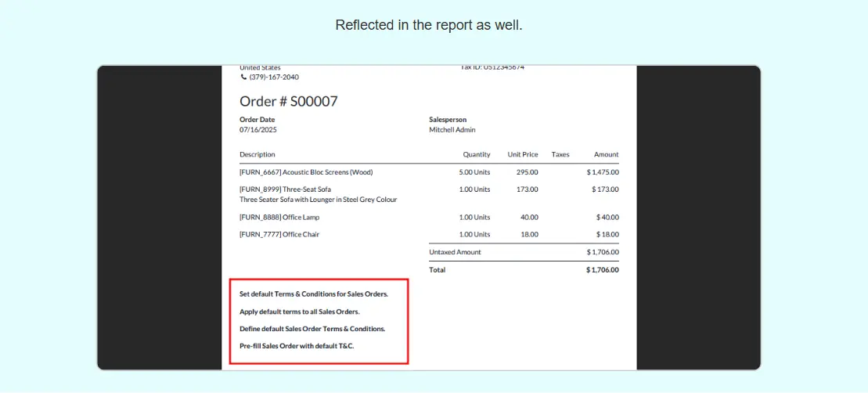
Task: Click the 'Reflected in the report' caption
Action: (x=428, y=25)
